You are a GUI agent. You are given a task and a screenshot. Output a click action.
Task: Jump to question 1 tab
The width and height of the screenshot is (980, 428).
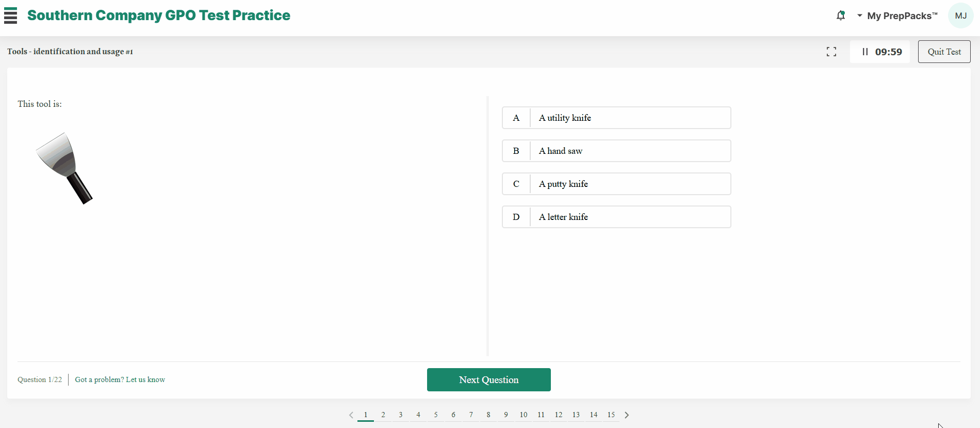tap(366, 415)
